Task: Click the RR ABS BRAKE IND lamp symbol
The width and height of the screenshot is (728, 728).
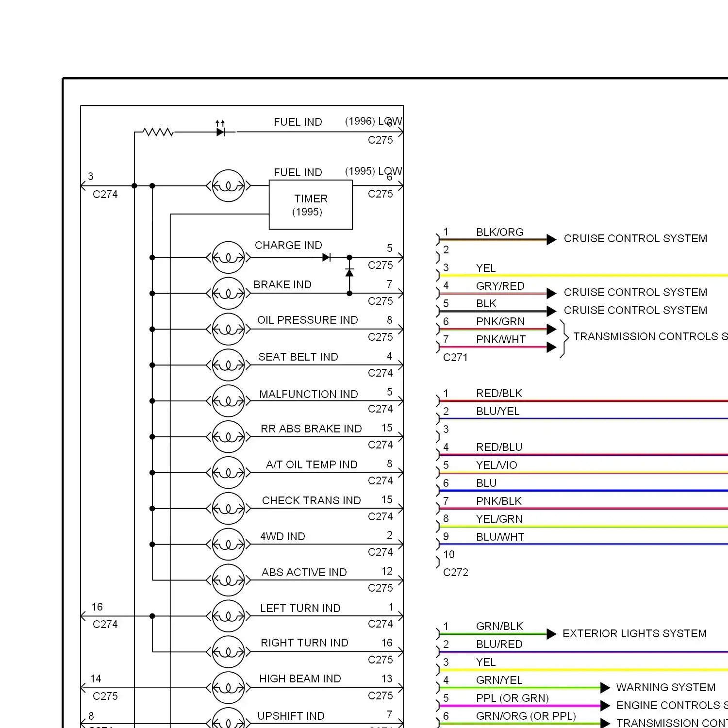Action: coord(228,437)
